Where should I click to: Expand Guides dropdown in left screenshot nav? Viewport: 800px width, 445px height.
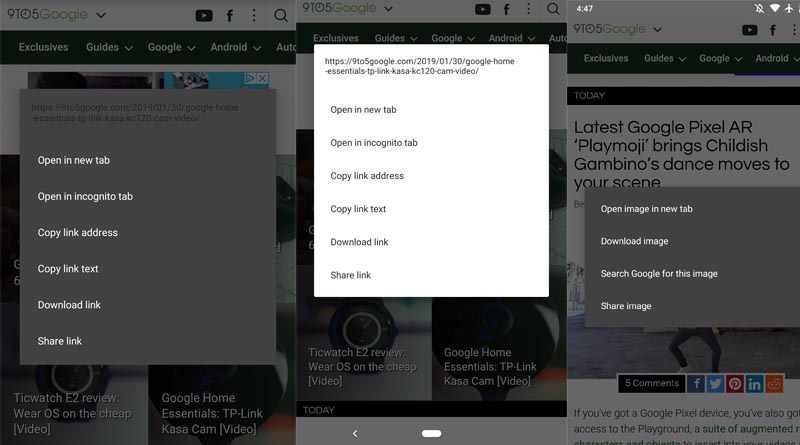109,47
